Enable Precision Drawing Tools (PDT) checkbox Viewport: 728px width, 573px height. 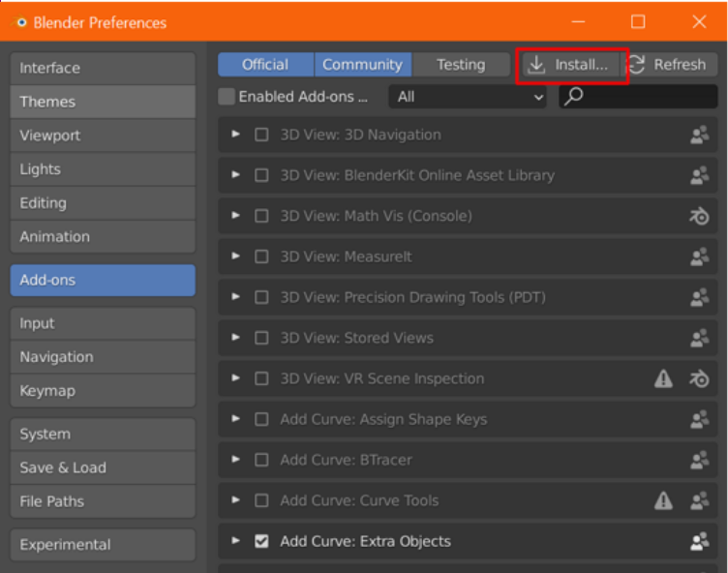pos(261,297)
